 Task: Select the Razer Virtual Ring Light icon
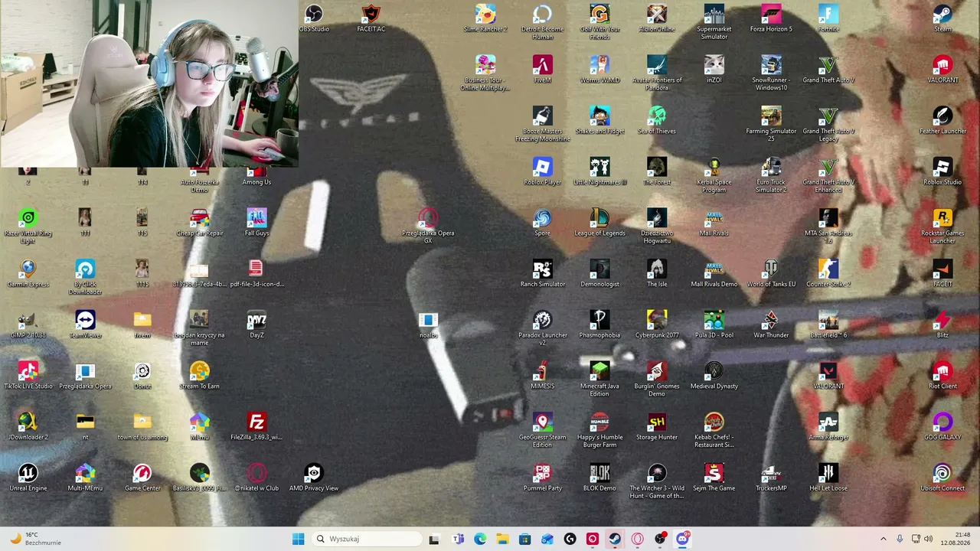[x=28, y=227]
